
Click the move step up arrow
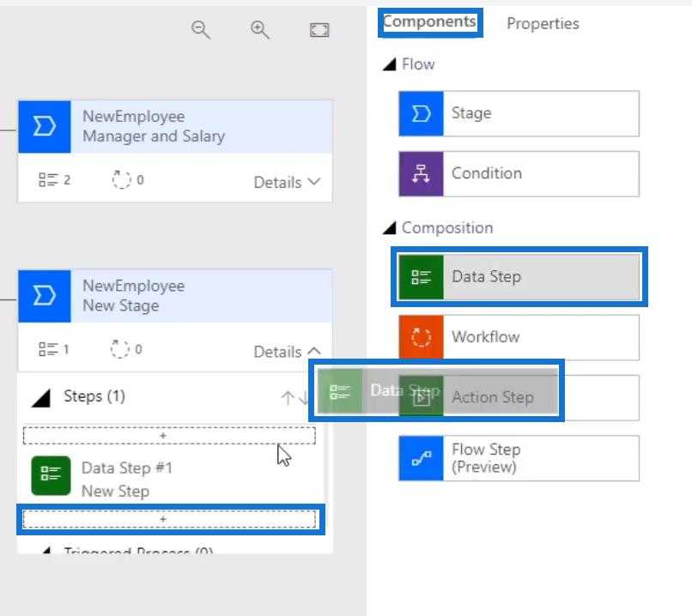tap(288, 398)
